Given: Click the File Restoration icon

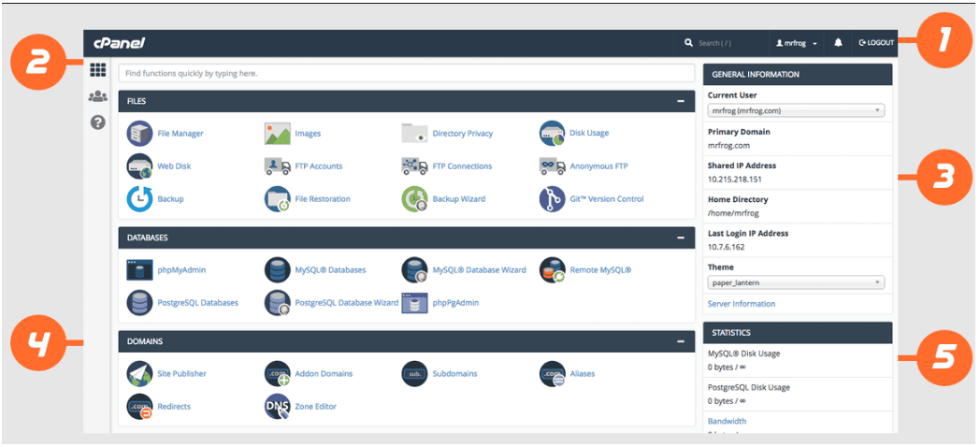Looking at the screenshot, I should pos(278,199).
